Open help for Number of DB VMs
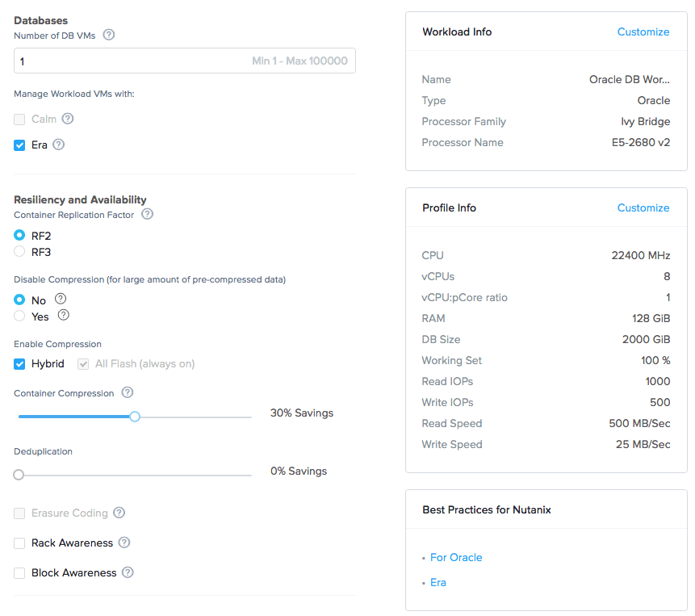 click(109, 35)
